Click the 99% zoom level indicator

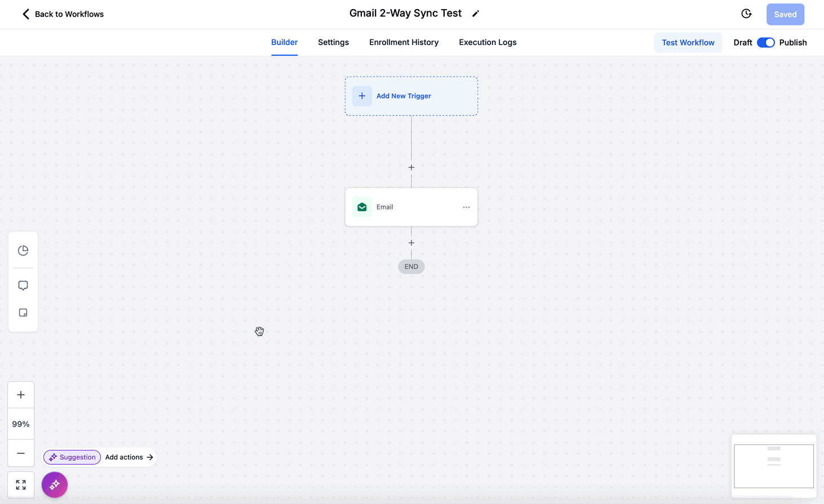point(21,424)
